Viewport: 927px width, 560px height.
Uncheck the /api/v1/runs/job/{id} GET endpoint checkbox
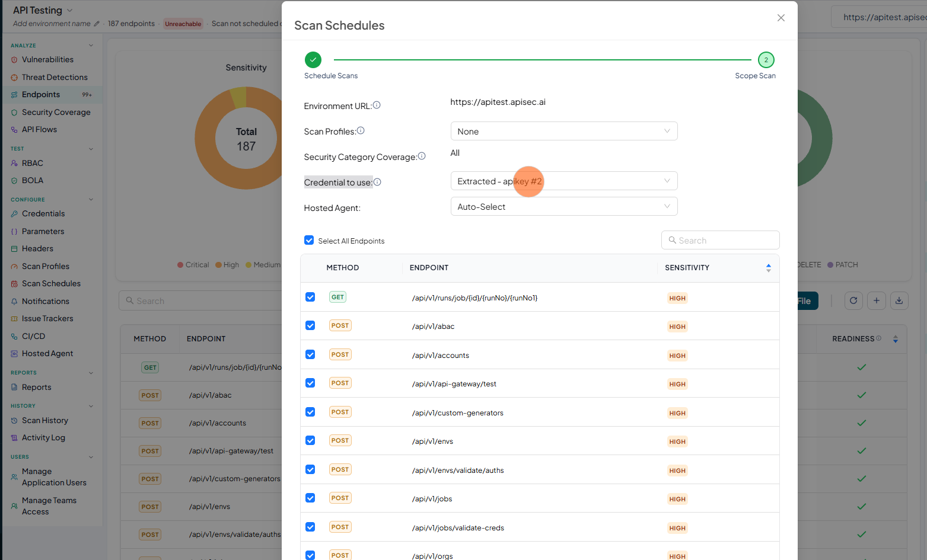click(x=310, y=297)
